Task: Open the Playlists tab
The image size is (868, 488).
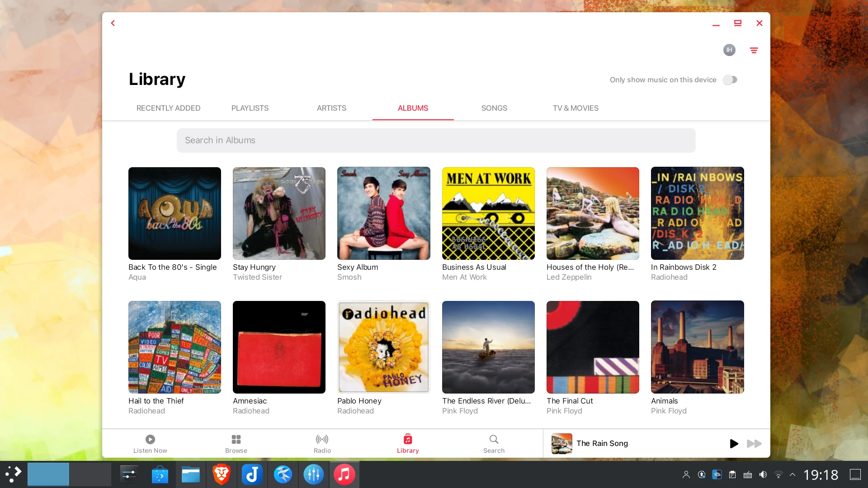Action: pos(250,108)
